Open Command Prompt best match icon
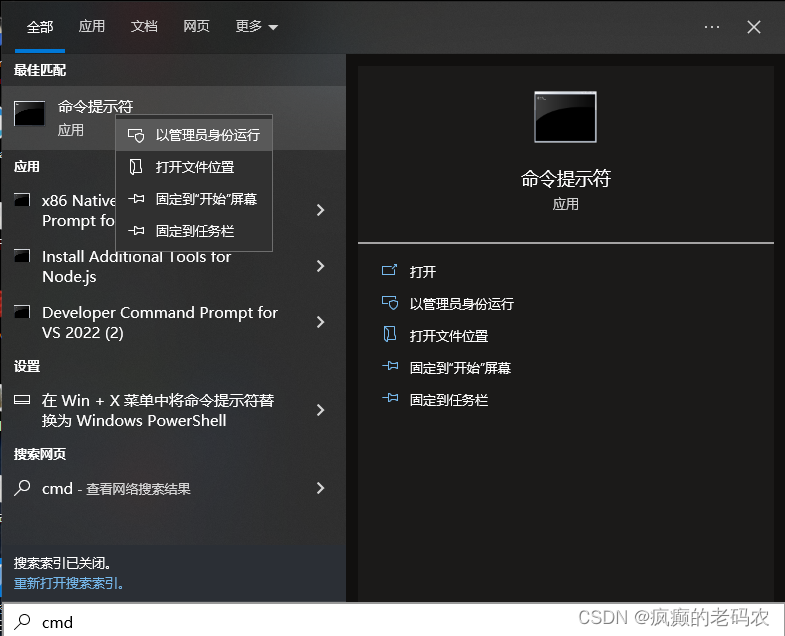This screenshot has width=785, height=636. tap(30, 114)
